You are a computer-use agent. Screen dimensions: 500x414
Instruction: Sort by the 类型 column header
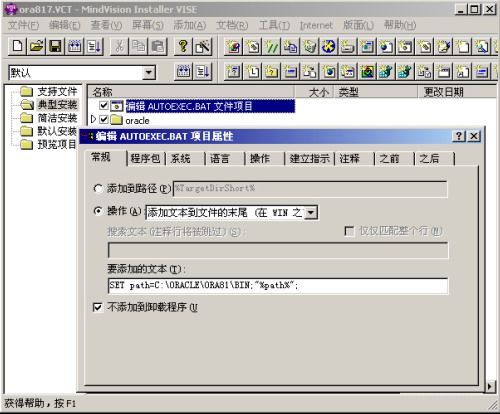tap(376, 92)
